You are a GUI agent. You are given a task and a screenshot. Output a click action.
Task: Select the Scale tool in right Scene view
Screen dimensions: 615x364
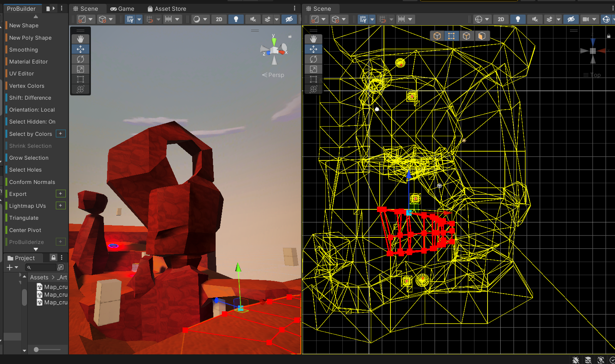click(313, 69)
